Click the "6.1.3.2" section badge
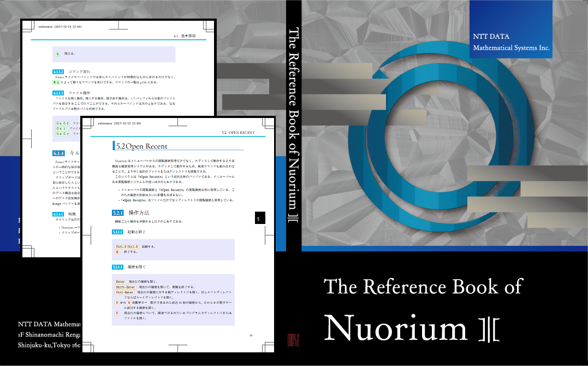Screen dimensions: 588x366 click(58, 72)
